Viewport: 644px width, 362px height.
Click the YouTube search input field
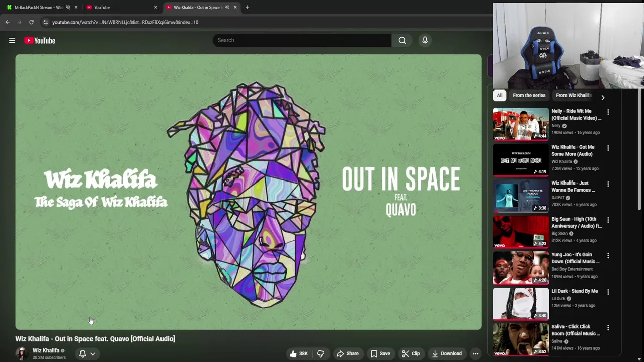pyautogui.click(x=302, y=40)
